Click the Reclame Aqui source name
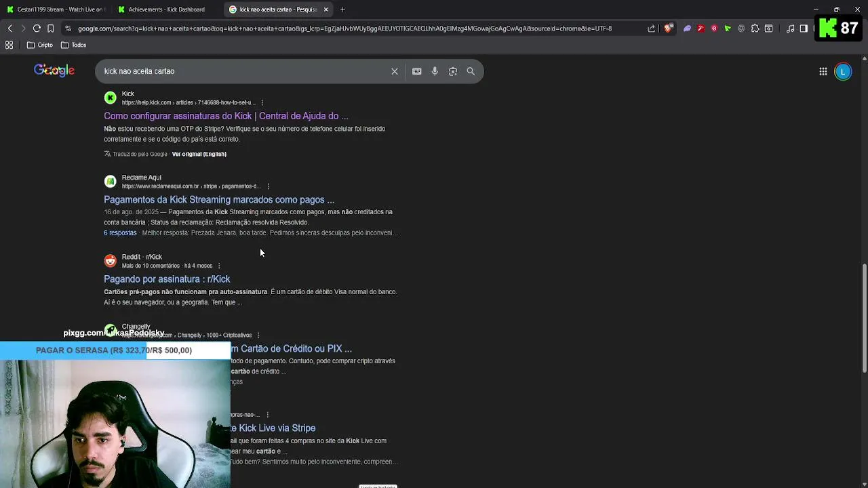Screen dimensions: 868x488 142,178
